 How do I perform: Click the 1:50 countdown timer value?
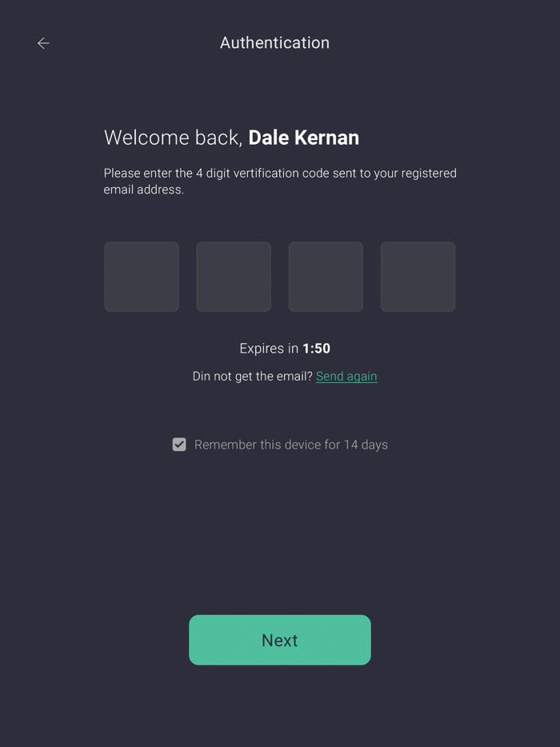[317, 349]
